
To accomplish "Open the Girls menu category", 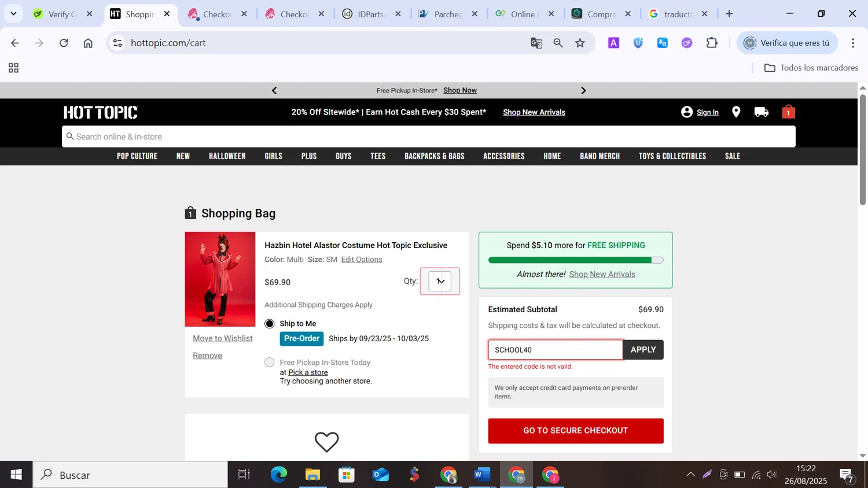I will pos(273,156).
